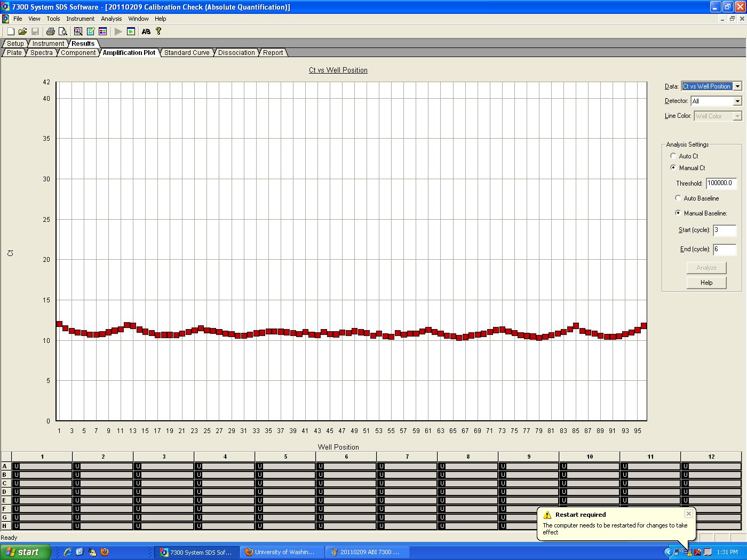
Task: Click the New Document toolbar icon
Action: coord(11,31)
